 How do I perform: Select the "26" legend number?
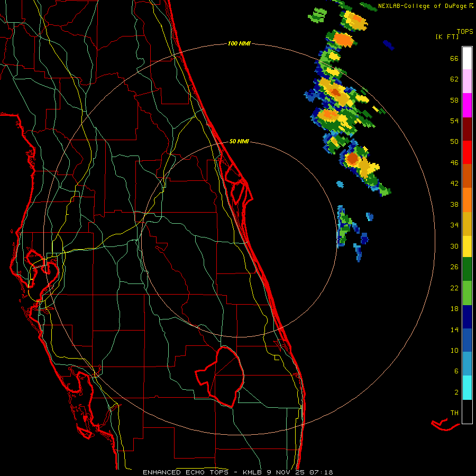454,267
